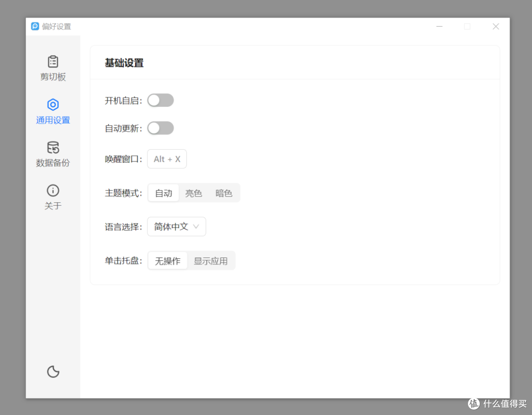532x415 pixels.
Task: Switch theme mode to 暗色
Action: [224, 193]
